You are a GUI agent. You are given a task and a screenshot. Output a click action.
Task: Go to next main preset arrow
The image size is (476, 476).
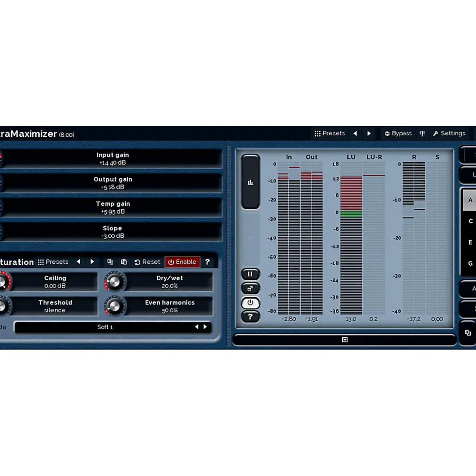pos(369,133)
